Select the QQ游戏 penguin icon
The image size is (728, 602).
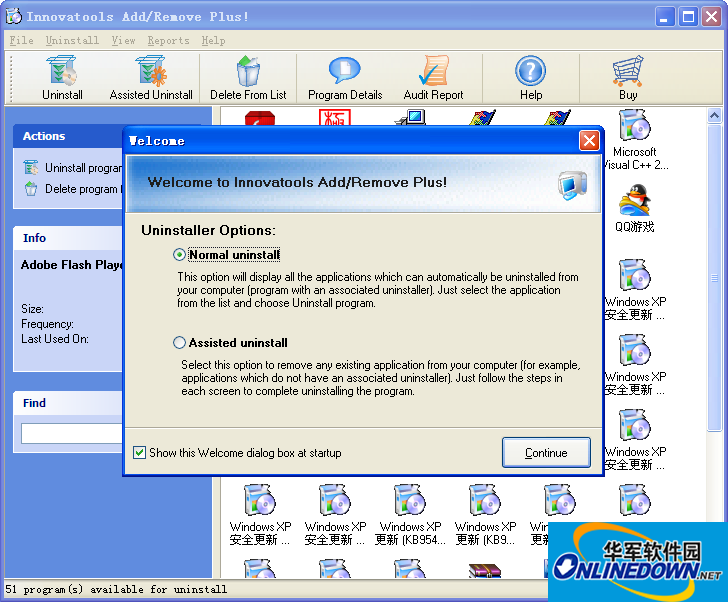(x=634, y=200)
